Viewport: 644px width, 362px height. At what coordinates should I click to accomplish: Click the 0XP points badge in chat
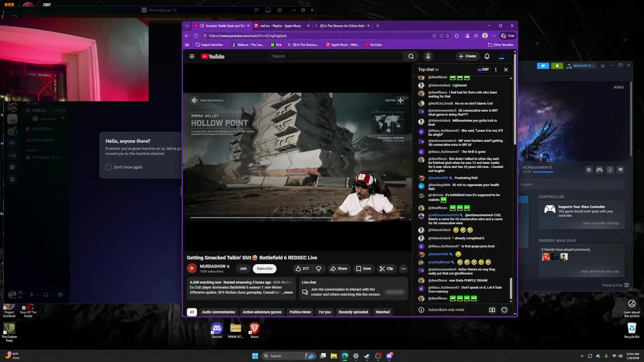tap(483, 70)
